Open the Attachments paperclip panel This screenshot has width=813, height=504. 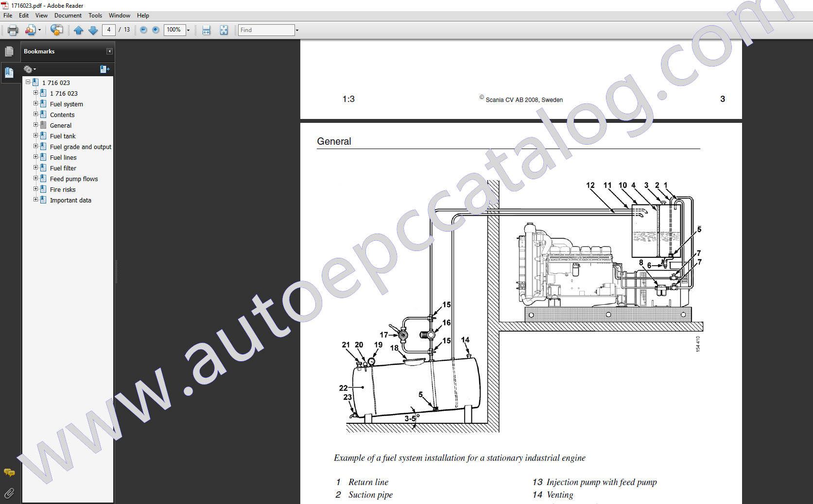9,493
